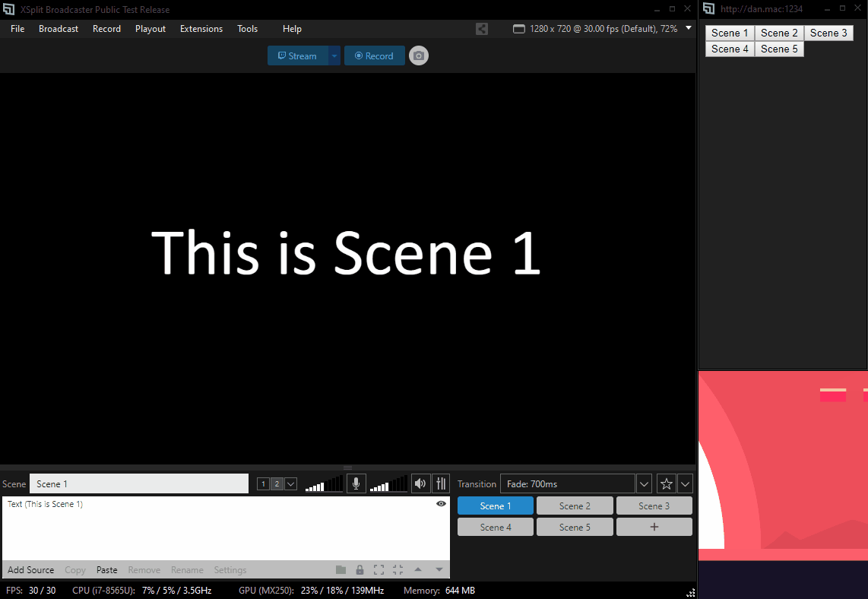Open the Help menu
The height and width of the screenshot is (599, 868).
click(x=292, y=29)
